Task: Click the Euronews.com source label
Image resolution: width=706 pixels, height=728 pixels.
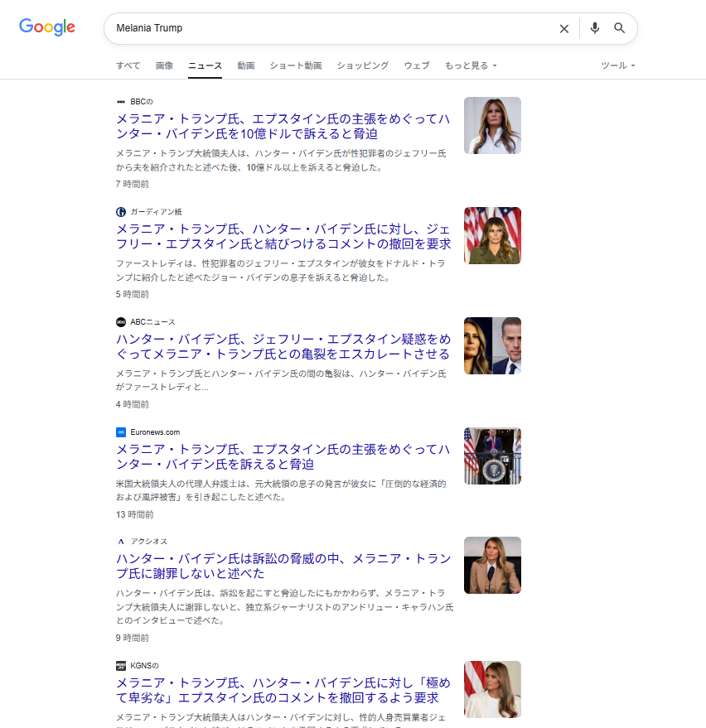Action: [155, 432]
